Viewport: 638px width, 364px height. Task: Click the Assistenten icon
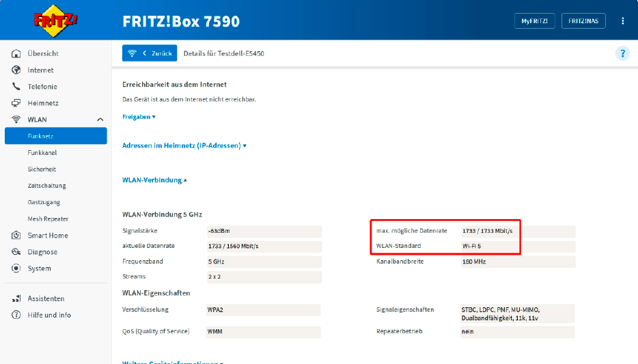tap(16, 298)
